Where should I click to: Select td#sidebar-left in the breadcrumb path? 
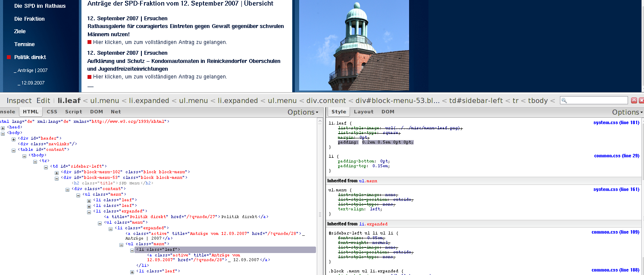[x=477, y=100]
